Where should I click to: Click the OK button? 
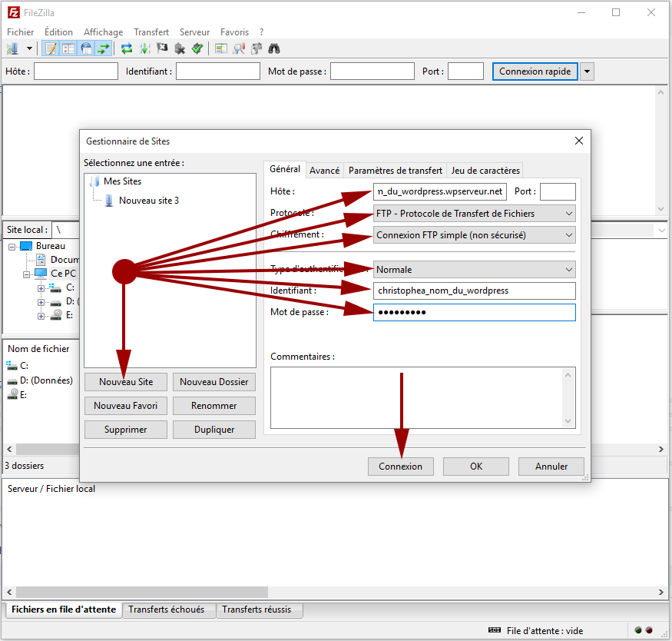(476, 467)
